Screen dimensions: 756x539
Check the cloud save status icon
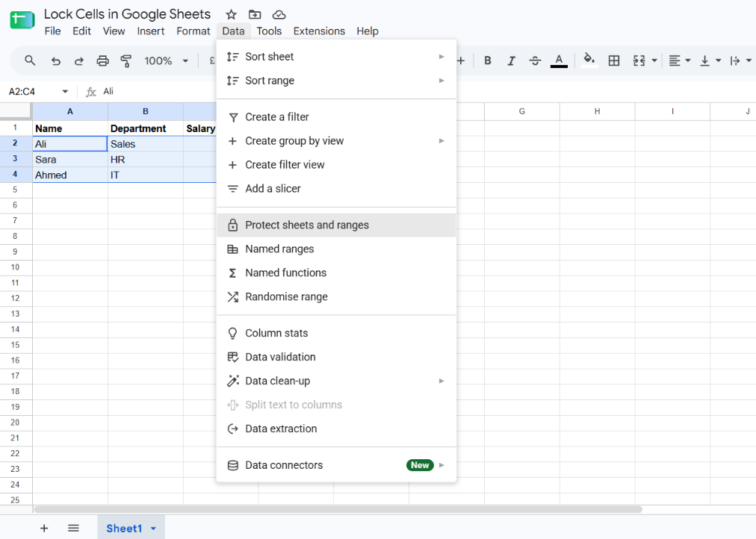(279, 14)
